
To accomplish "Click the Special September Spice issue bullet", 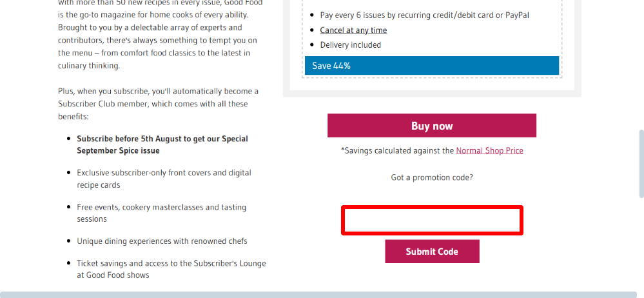I will 162,144.
